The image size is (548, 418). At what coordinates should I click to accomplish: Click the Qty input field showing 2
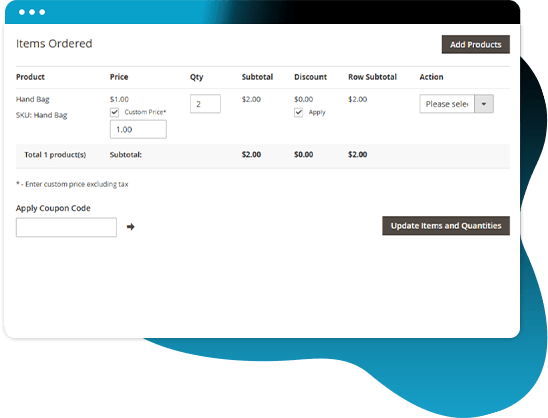click(x=205, y=104)
